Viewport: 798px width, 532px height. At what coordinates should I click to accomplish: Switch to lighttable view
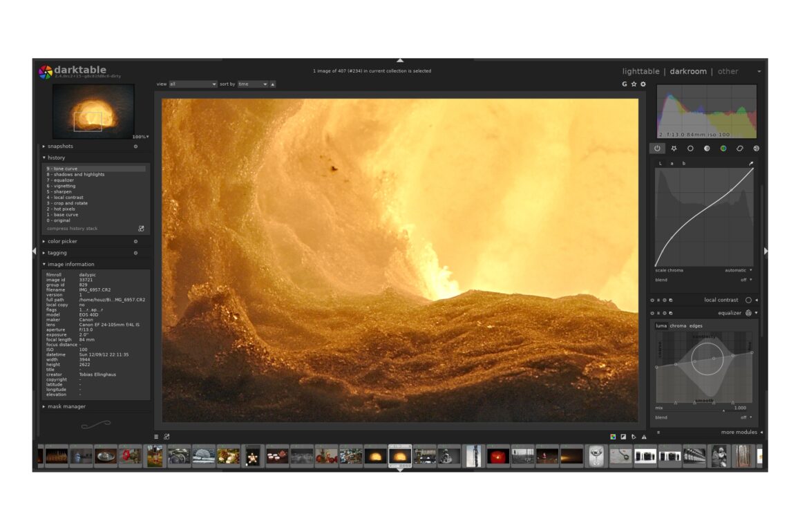tap(640, 71)
